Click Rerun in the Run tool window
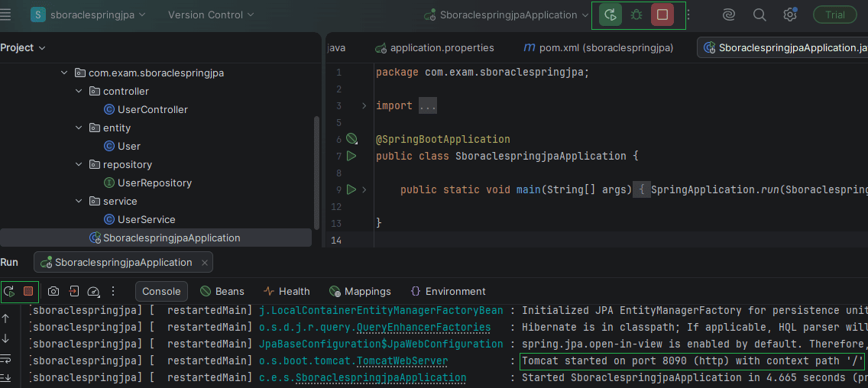The width and height of the screenshot is (868, 388). 9,291
